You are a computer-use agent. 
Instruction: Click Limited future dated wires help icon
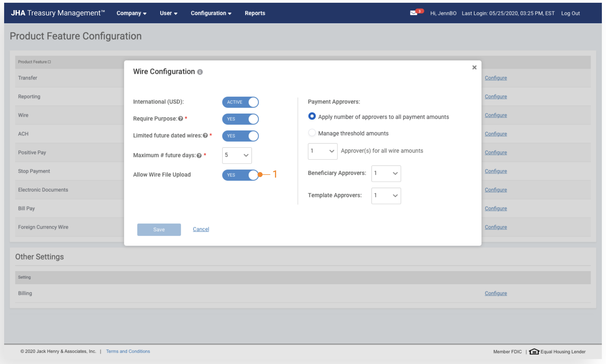coord(205,136)
